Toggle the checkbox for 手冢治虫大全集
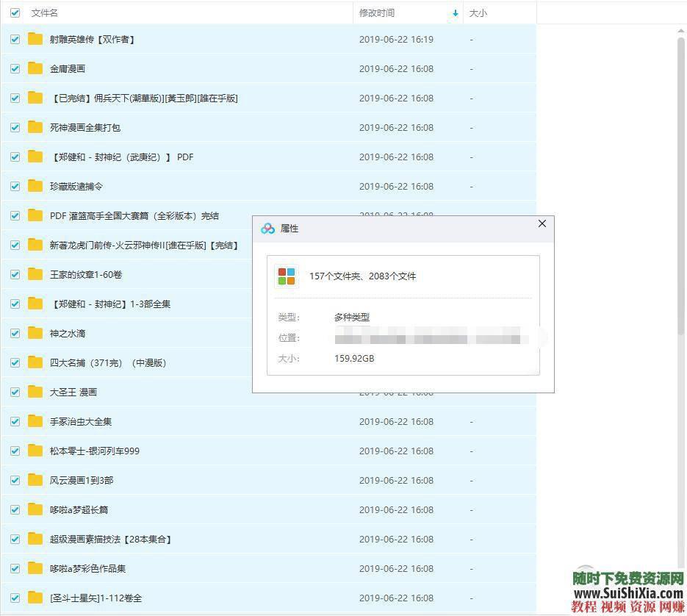 click(15, 421)
